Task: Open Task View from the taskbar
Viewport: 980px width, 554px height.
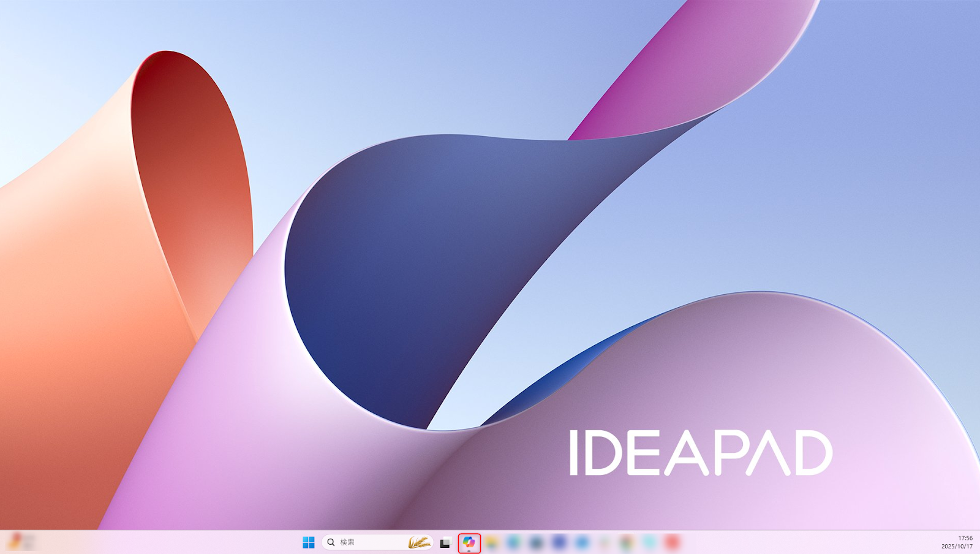Action: click(445, 542)
